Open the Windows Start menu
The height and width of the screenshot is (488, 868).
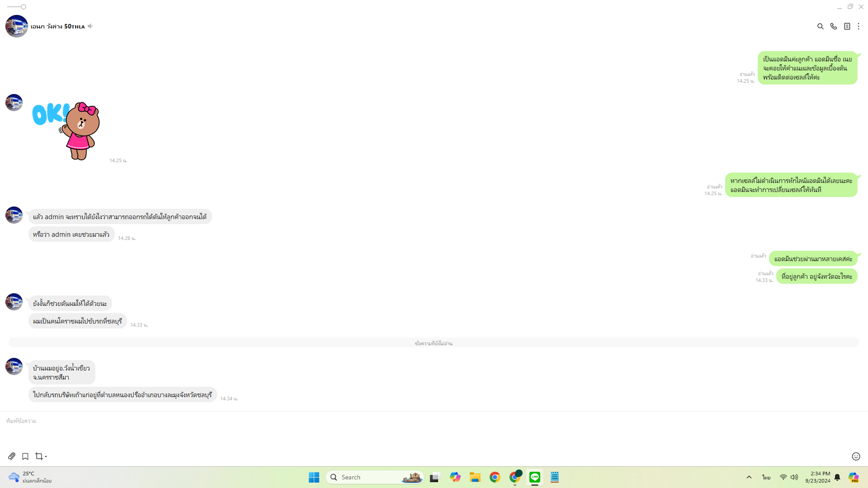314,477
